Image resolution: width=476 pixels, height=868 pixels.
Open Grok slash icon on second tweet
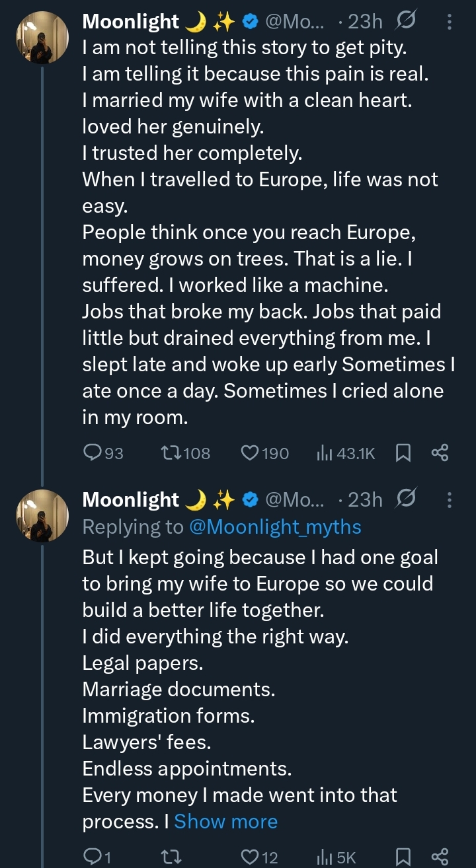coord(404,500)
